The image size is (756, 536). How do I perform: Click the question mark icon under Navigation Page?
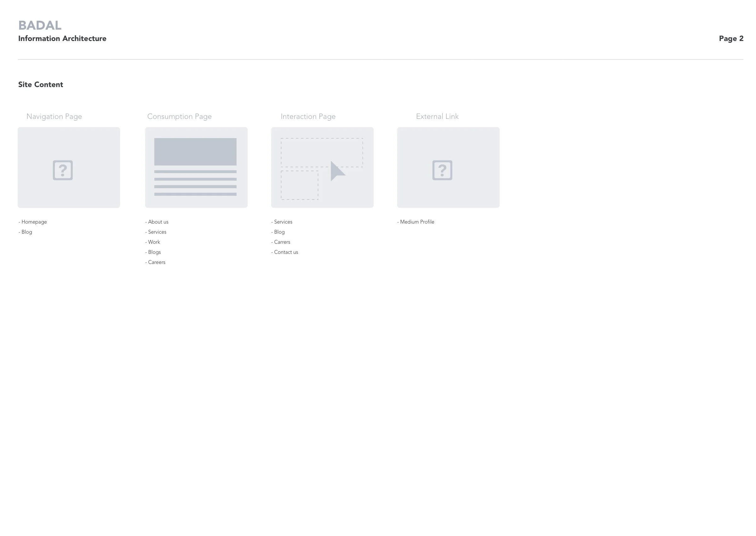(x=63, y=170)
